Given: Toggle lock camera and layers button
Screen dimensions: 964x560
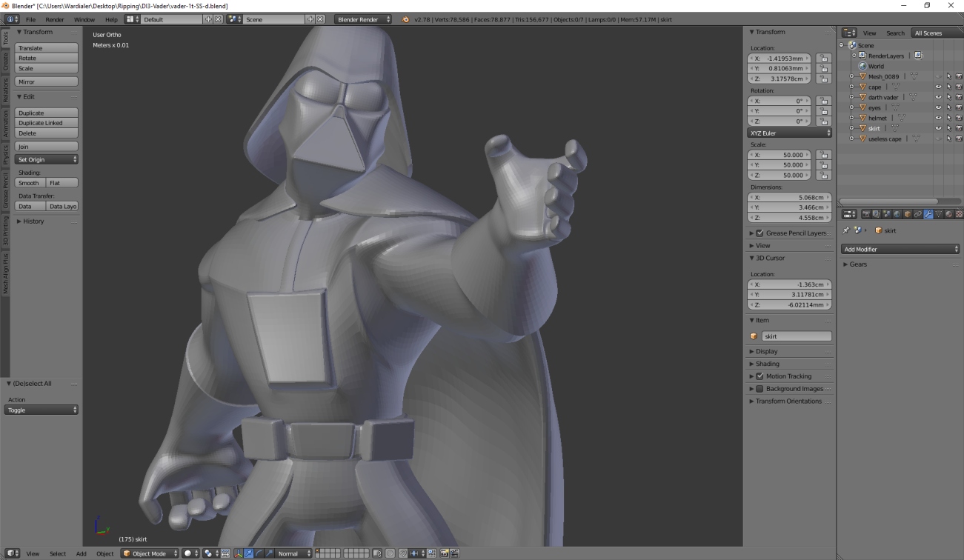Looking at the screenshot, I should 377,553.
